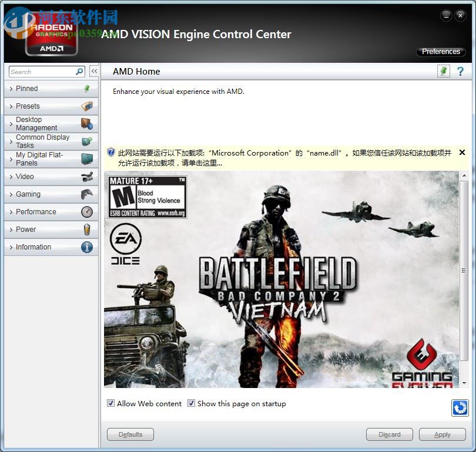Viewport: 476px width, 452px height.
Task: Open AMD Home help with the question mark
Action: click(x=460, y=71)
